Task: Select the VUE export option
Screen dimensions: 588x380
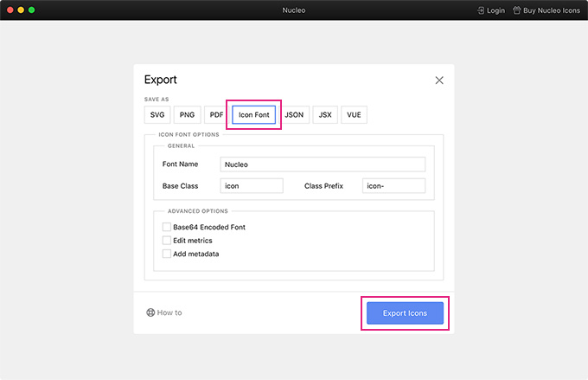Action: 354,114
